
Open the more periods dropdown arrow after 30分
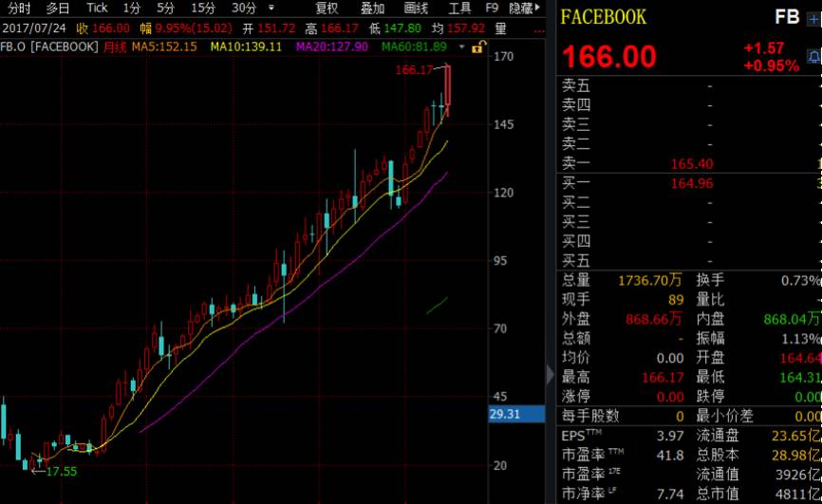(271, 9)
